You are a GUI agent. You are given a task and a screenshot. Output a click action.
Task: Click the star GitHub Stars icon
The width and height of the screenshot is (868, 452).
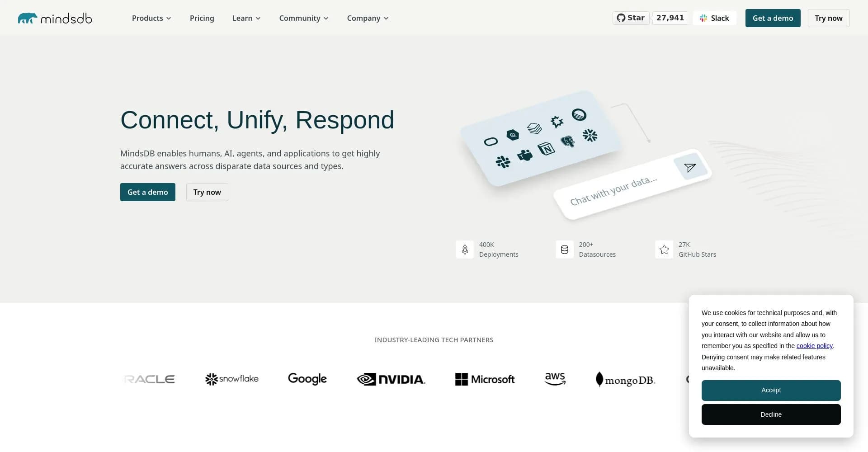(x=664, y=250)
